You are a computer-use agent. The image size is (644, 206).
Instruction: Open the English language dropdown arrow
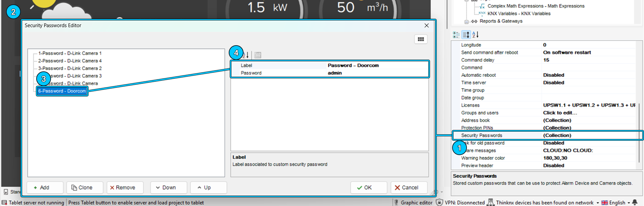[629, 203]
